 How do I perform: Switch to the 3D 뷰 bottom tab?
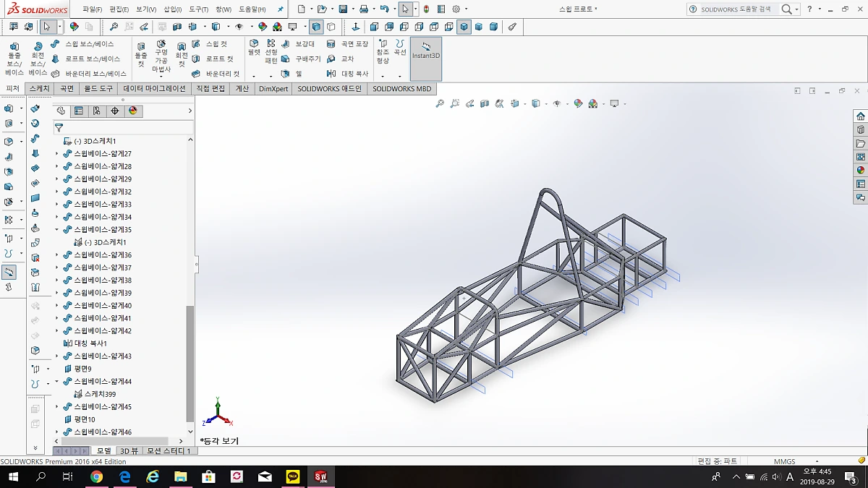tap(129, 451)
